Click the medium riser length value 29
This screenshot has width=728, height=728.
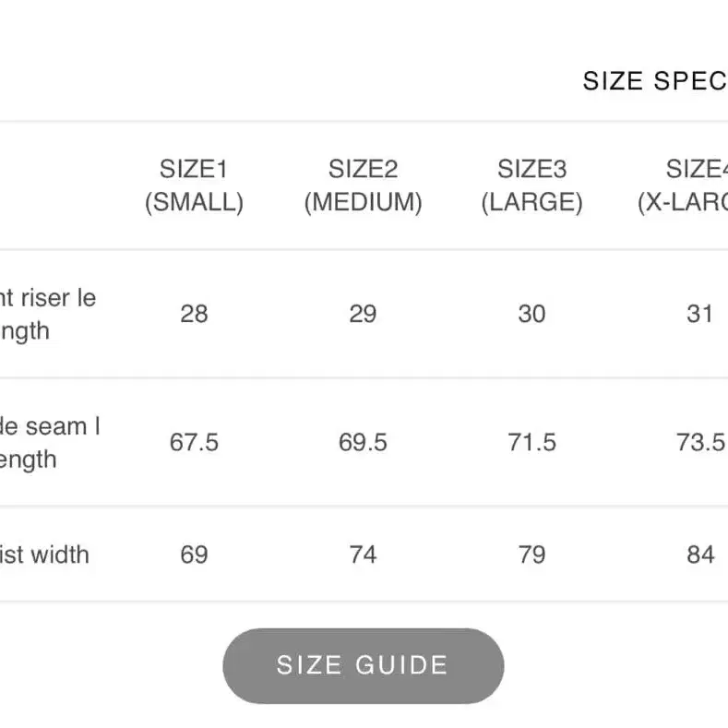[363, 315]
